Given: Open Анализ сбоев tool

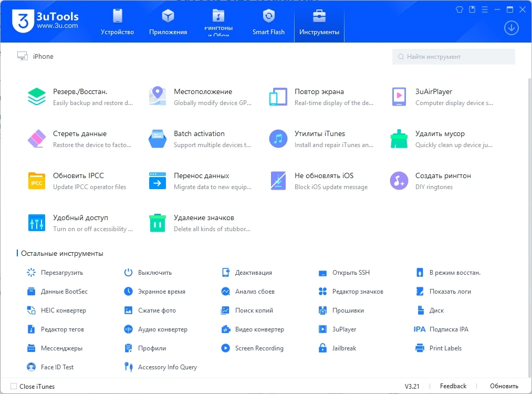Looking at the screenshot, I should coord(248,291).
